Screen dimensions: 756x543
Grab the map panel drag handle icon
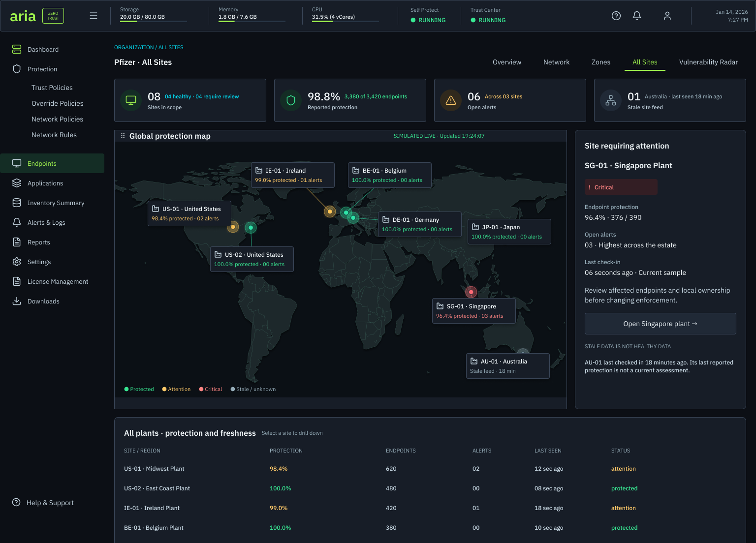pyautogui.click(x=123, y=136)
